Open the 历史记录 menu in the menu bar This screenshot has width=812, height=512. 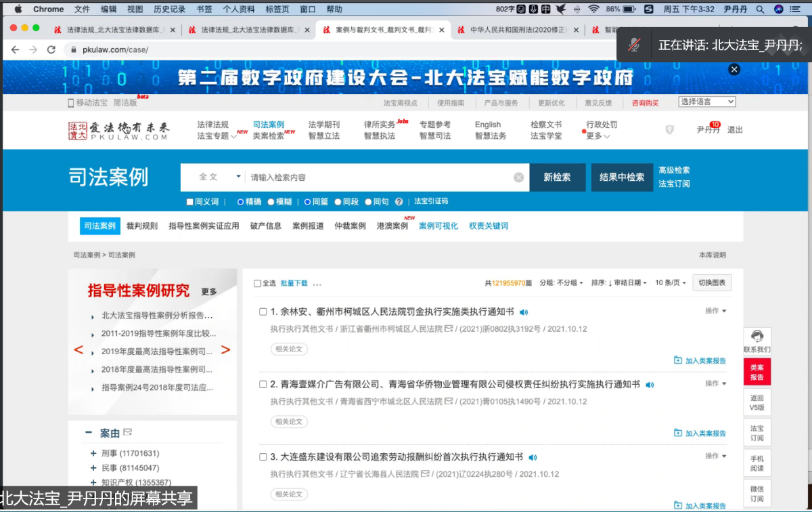pyautogui.click(x=169, y=9)
